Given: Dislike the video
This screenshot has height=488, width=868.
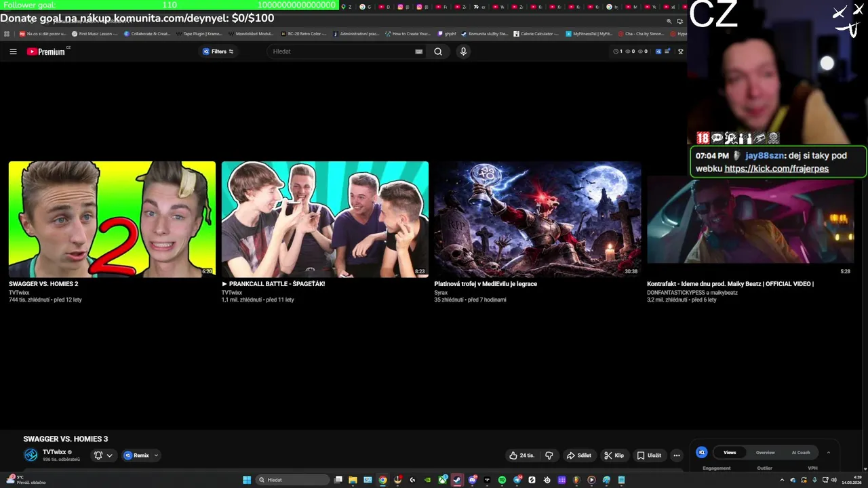Looking at the screenshot, I should coord(549,455).
